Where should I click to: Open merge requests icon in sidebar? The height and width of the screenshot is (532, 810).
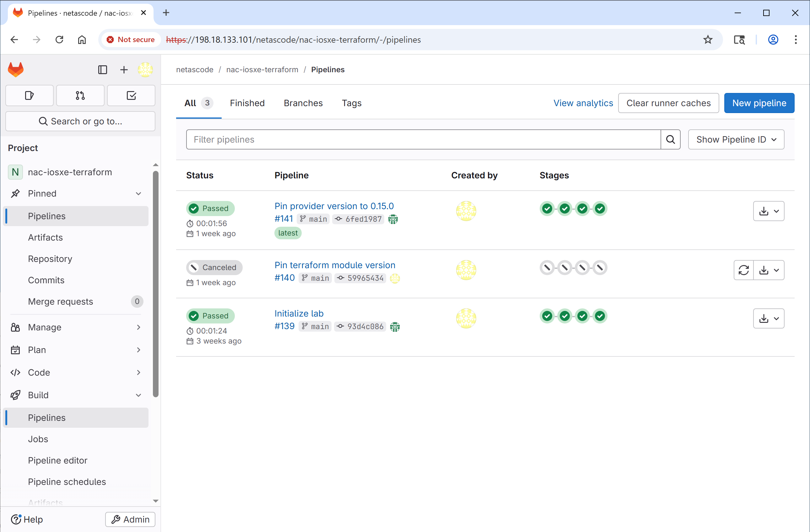pyautogui.click(x=80, y=96)
